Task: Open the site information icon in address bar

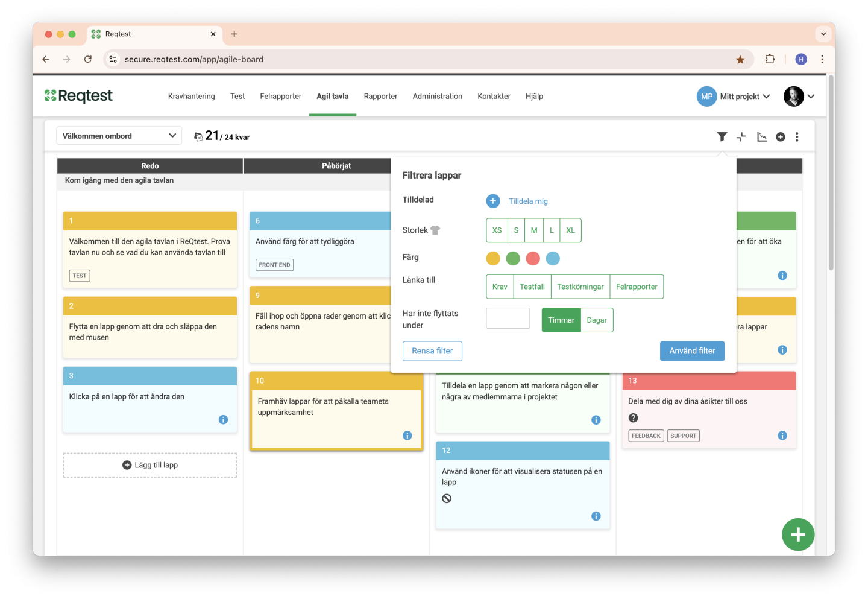Action: 113,59
